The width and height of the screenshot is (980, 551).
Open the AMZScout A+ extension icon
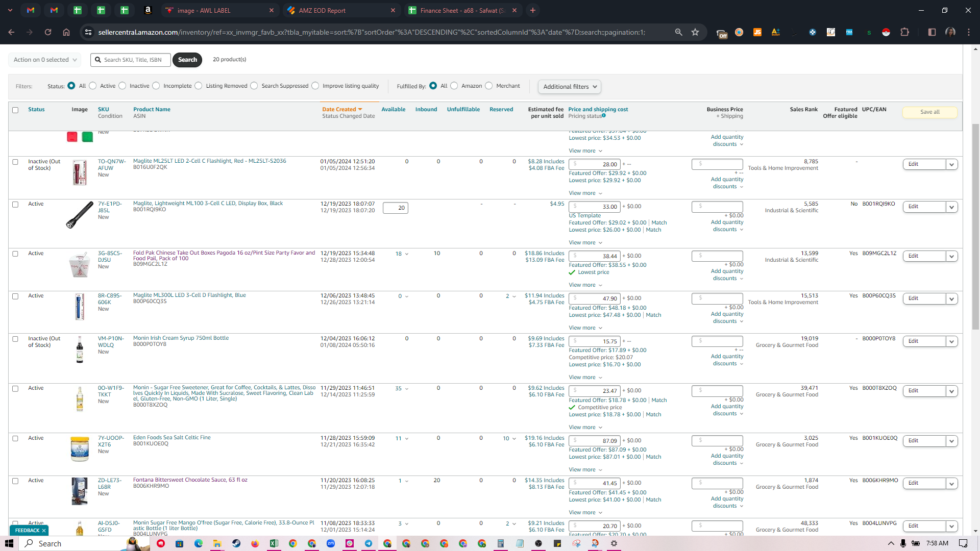pos(776,32)
